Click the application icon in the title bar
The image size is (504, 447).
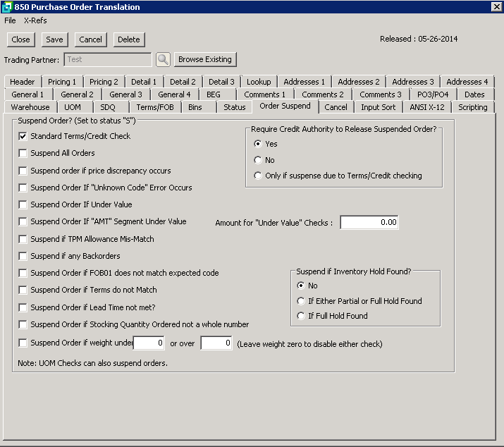7,7
